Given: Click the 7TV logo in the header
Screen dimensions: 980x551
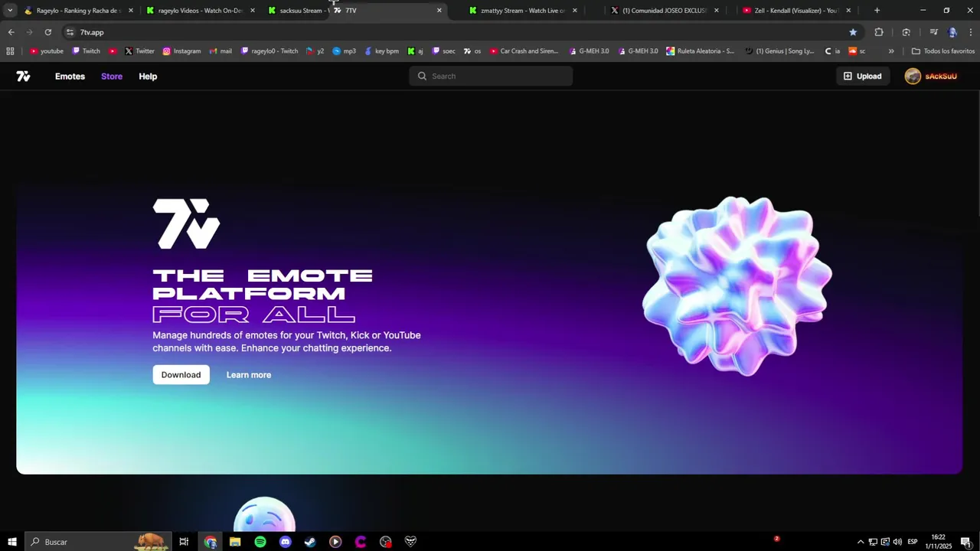Looking at the screenshot, I should pos(23,77).
